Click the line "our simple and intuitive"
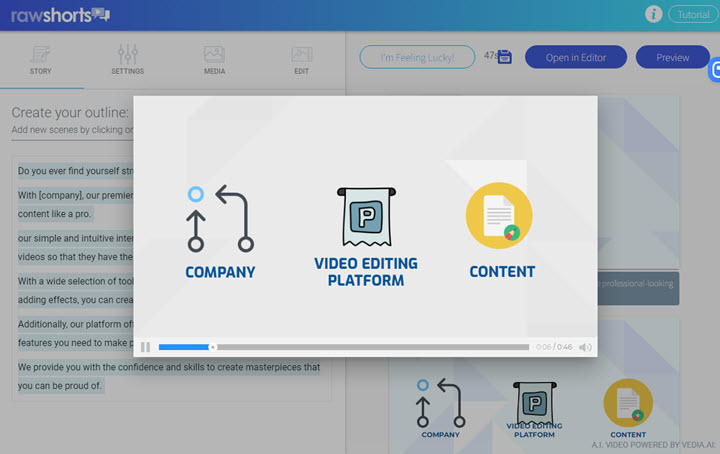 coord(75,238)
